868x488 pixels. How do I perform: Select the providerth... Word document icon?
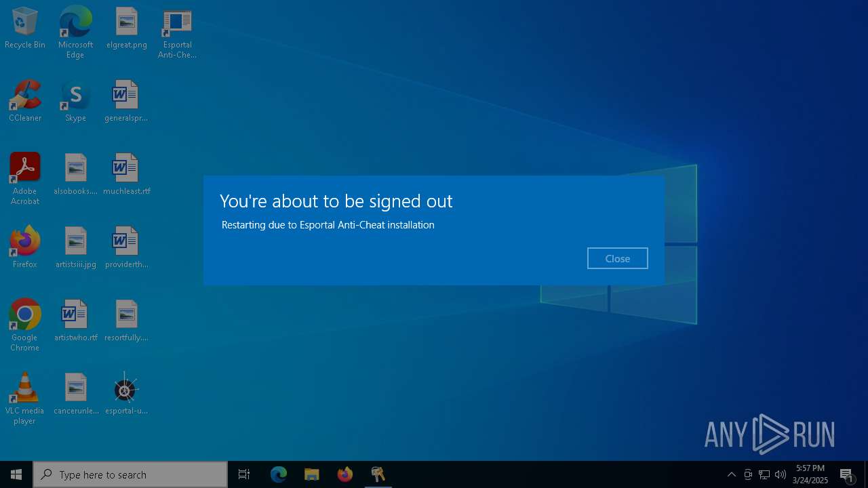pyautogui.click(x=126, y=248)
